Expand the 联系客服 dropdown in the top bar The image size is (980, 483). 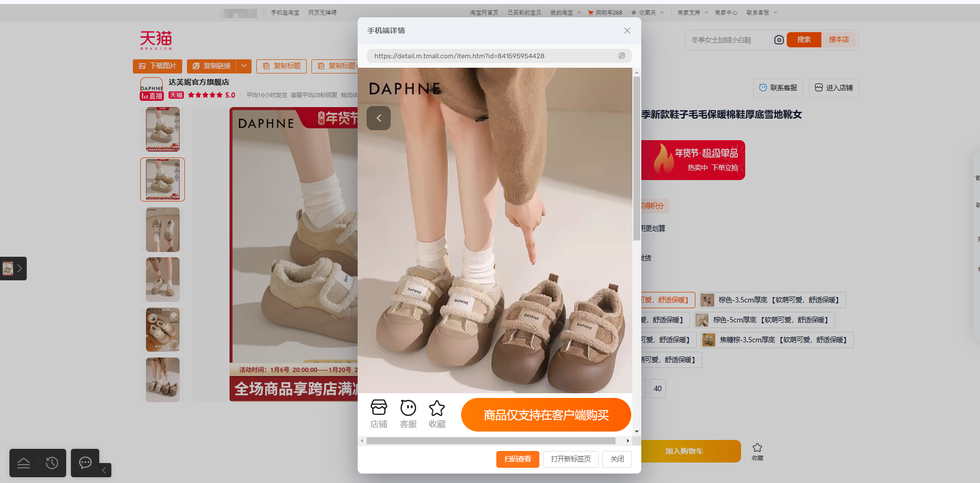pos(762,13)
